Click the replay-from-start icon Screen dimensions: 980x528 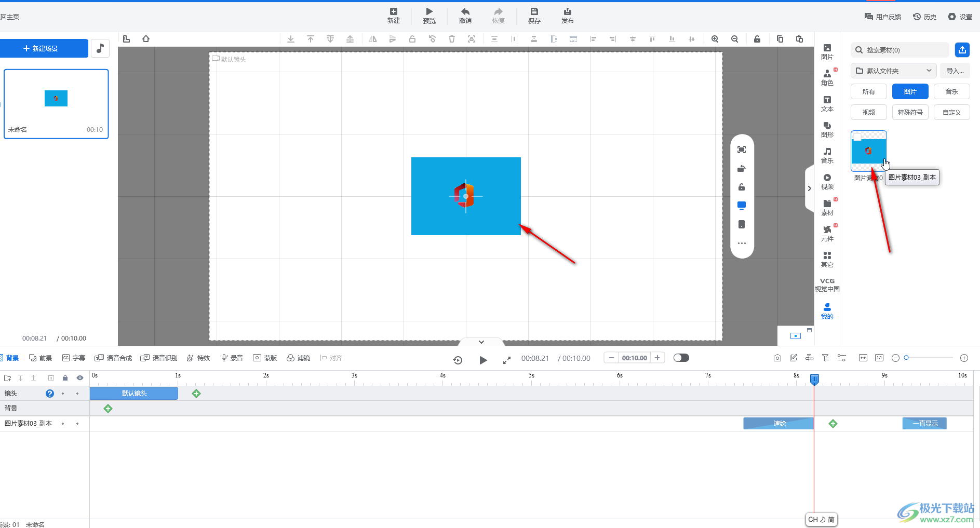coord(458,360)
